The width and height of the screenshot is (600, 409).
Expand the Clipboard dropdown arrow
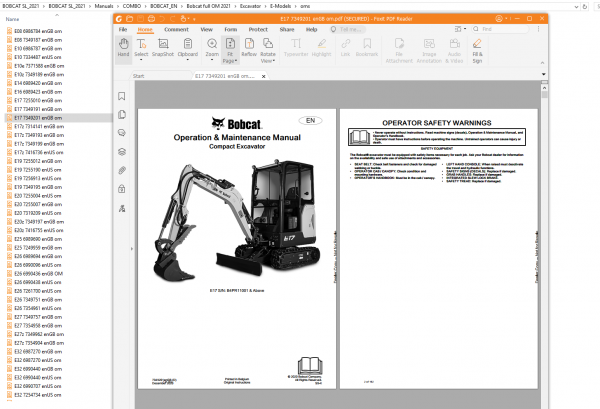click(188, 60)
